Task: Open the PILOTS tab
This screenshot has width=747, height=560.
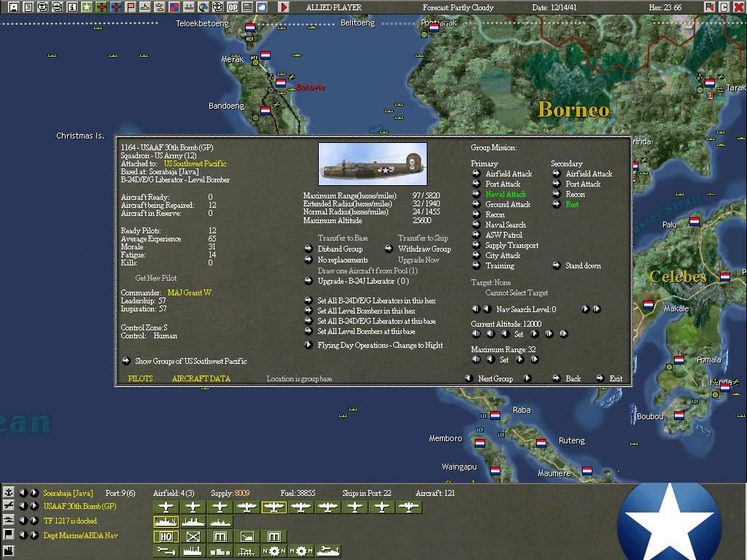Action: click(141, 378)
